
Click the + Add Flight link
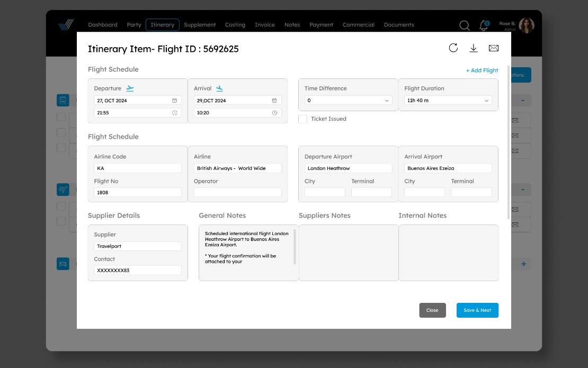[x=482, y=70]
